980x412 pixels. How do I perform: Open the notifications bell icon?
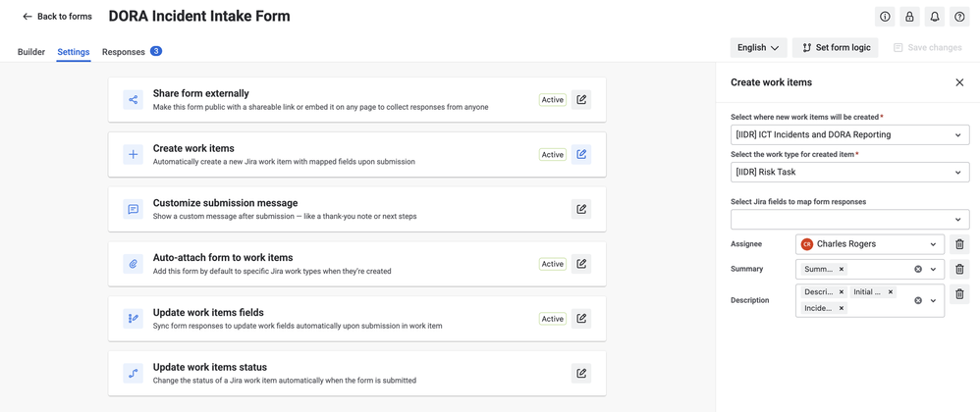pos(935,17)
